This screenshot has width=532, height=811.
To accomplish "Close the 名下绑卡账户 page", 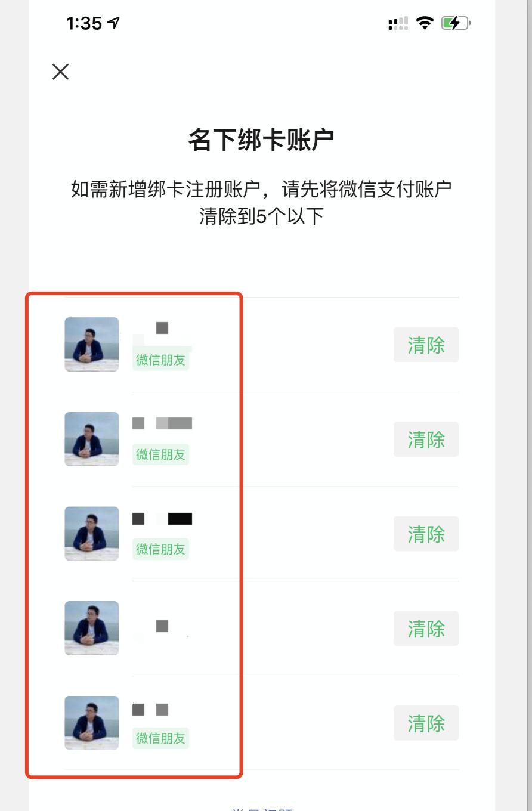I will click(60, 72).
